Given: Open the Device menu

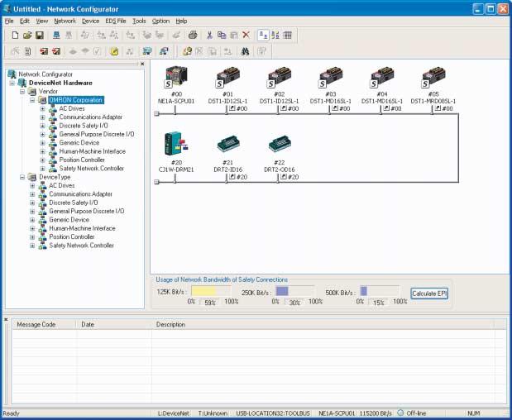Looking at the screenshot, I should tap(90, 21).
